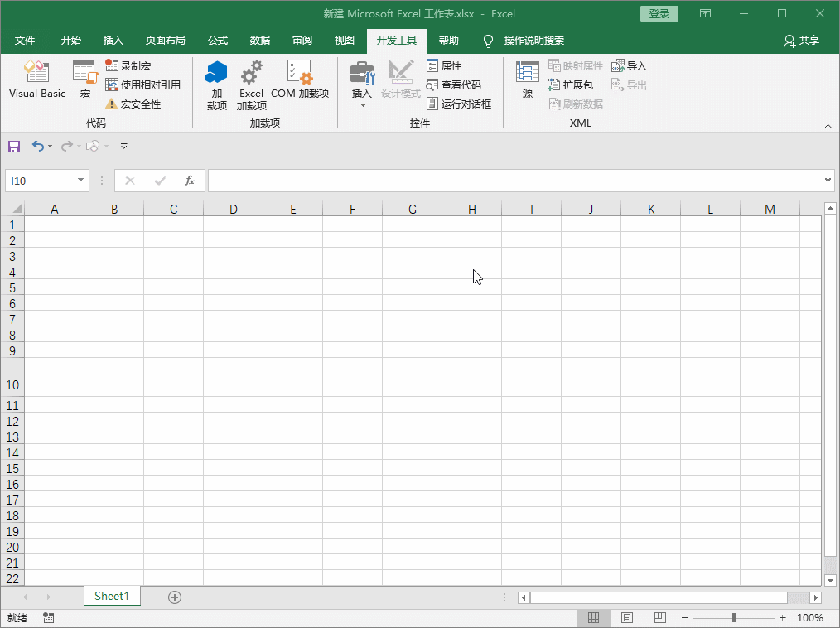Toggle 使用相对引用 relative references
840x628 pixels.
143,85
